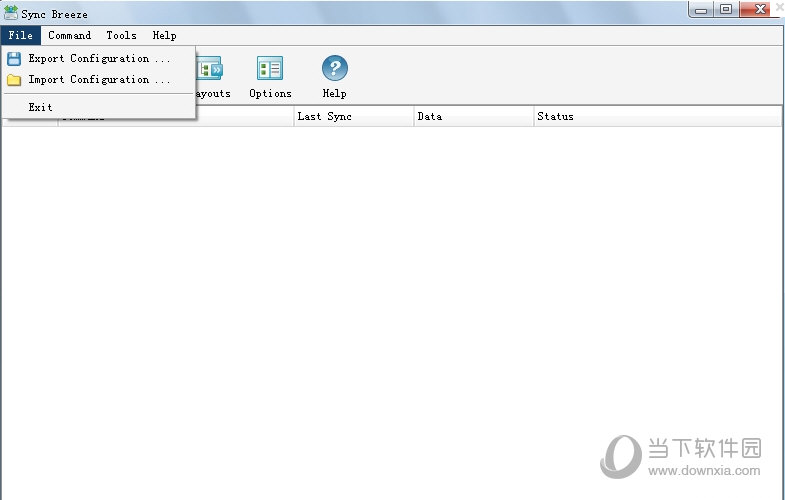Screen dimensions: 785x500
Task: Choose Import Configuration from File menu
Action: click(99, 80)
